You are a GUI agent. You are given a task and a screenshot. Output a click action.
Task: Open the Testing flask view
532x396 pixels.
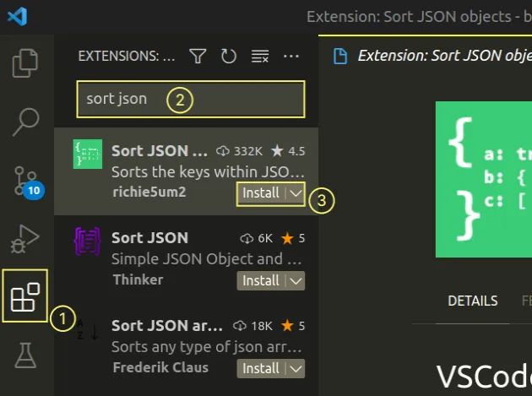[x=25, y=355]
